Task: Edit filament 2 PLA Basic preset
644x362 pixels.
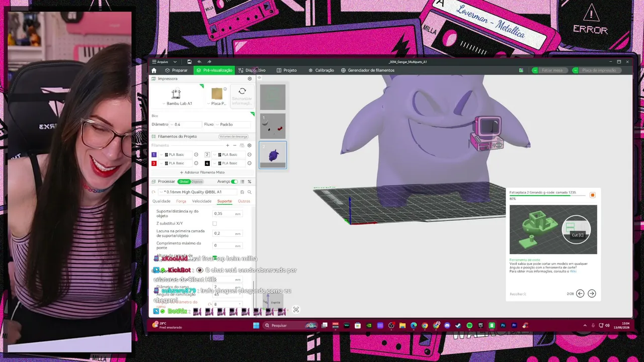Action: (249, 154)
